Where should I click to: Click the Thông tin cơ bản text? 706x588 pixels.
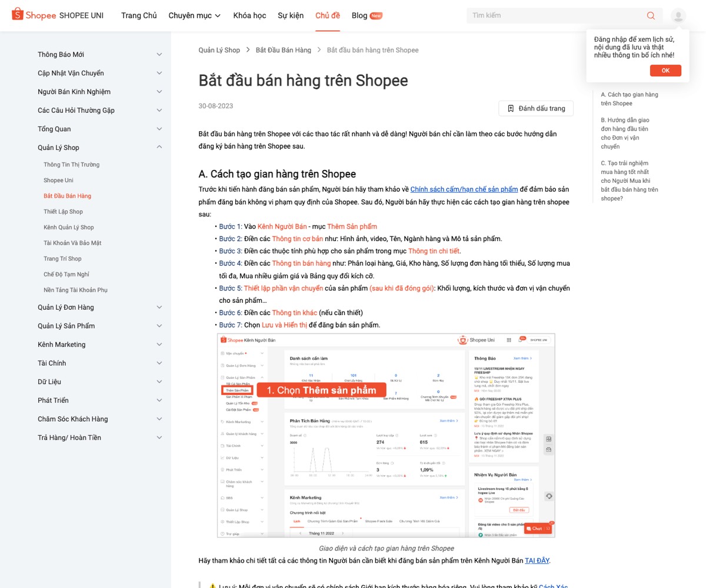pos(297,239)
